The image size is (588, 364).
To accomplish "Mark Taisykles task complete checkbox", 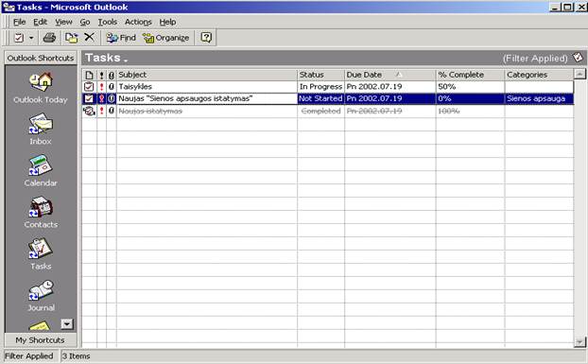I will (x=89, y=87).
